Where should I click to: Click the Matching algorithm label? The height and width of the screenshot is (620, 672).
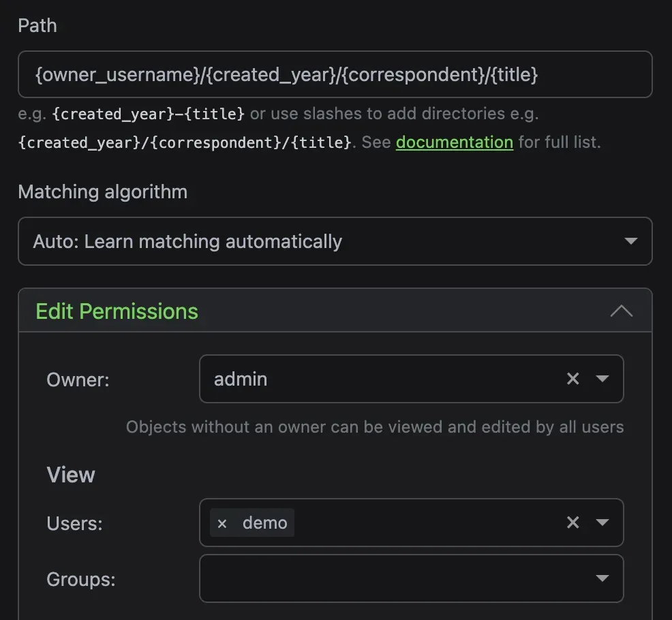(x=103, y=191)
